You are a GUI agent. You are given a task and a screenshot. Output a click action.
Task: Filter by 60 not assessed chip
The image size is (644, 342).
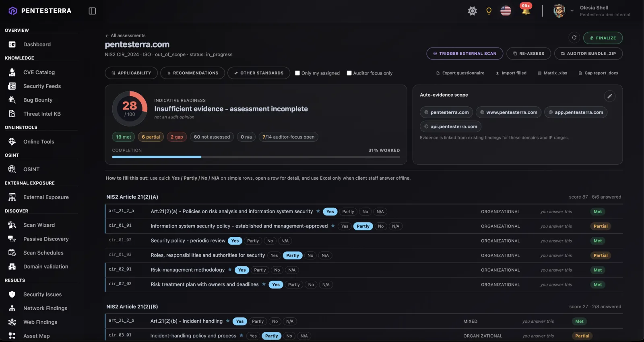[x=212, y=137]
